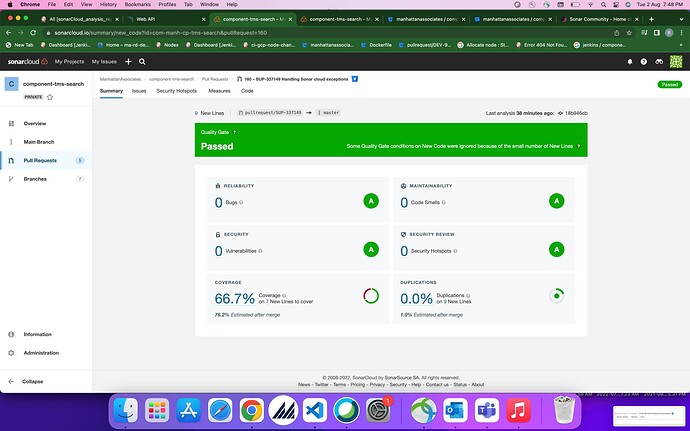Open Visual Studio Code from the dock
690x431 pixels.
[x=315, y=410]
